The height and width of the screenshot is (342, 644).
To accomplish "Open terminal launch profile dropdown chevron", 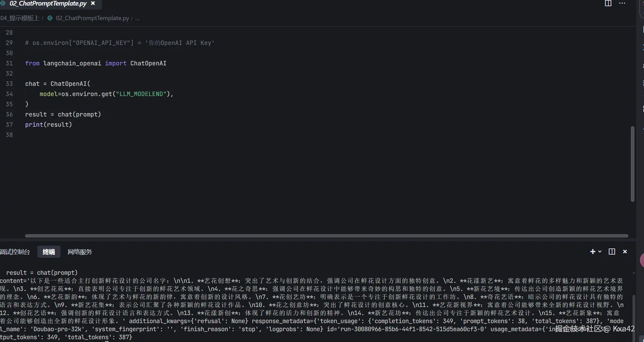I will point(600,252).
